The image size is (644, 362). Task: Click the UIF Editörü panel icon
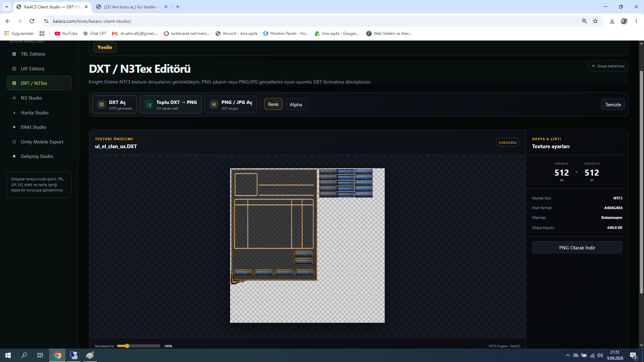(14, 69)
